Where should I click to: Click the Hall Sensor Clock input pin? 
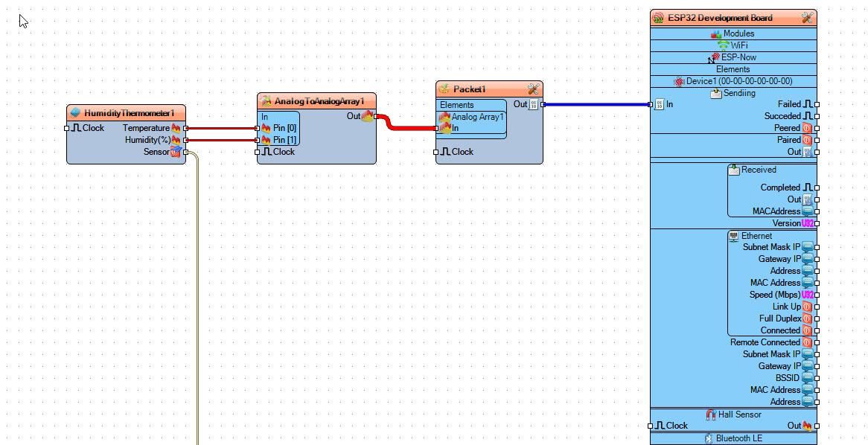click(x=651, y=426)
